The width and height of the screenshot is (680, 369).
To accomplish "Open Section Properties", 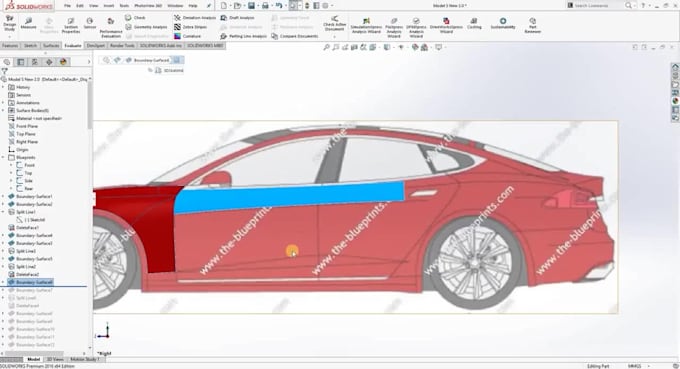I will pyautogui.click(x=71, y=26).
